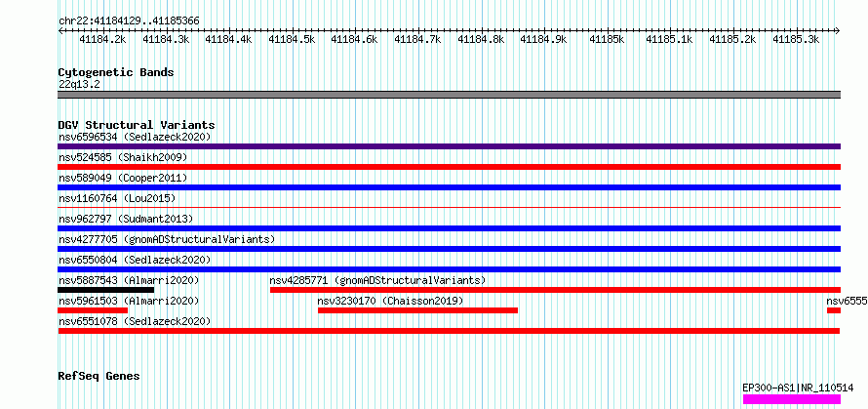
Task: Click nsv4285771 (gnomADStructuralVariants) label
Action: click(x=377, y=280)
